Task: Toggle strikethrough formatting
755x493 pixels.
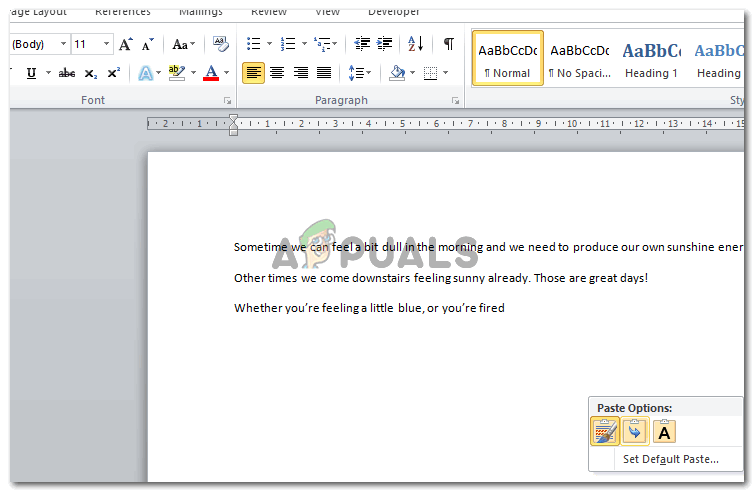Action: coord(67,73)
